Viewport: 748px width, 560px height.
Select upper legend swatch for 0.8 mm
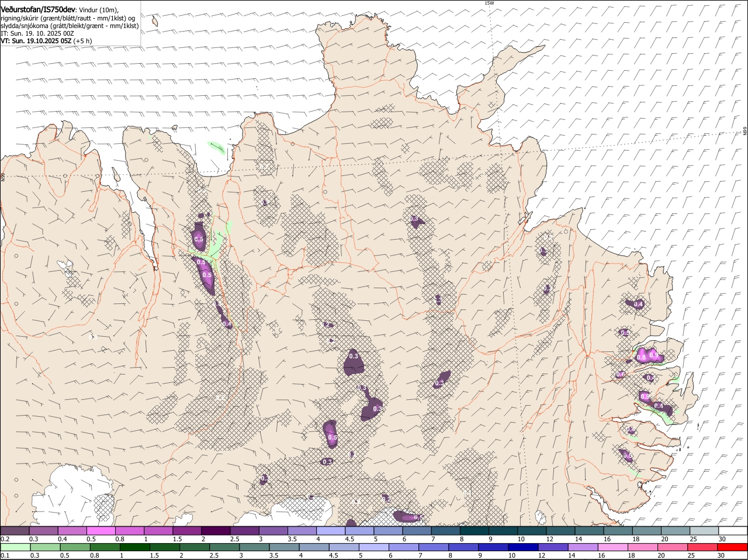pyautogui.click(x=129, y=530)
